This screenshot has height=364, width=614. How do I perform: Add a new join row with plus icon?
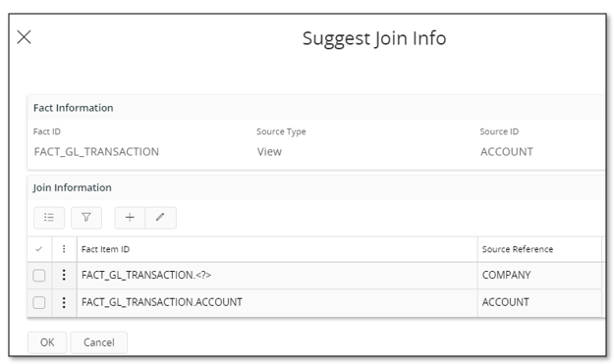(x=130, y=218)
